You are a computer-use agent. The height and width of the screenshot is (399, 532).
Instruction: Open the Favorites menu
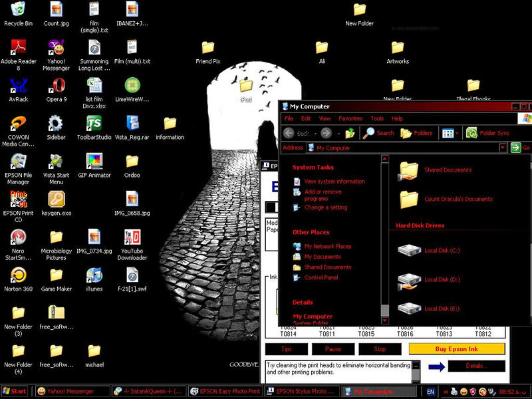350,118
